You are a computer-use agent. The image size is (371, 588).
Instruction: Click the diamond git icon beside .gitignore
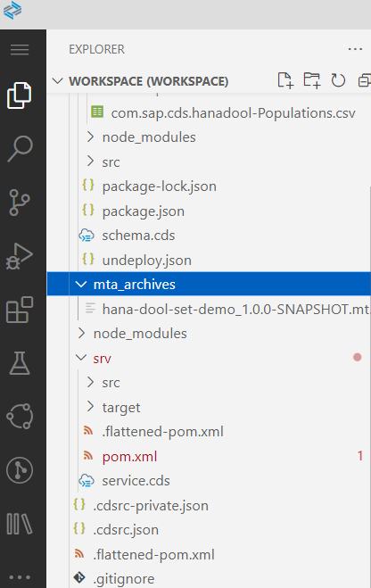click(x=79, y=577)
